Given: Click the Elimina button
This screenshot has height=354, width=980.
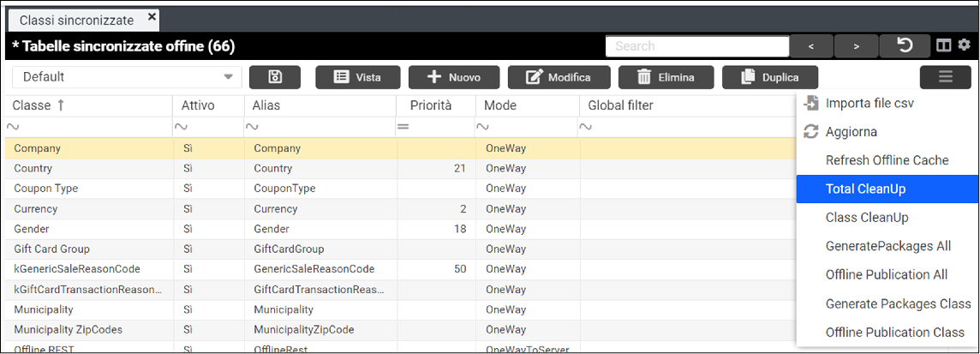Looking at the screenshot, I should point(664,77).
